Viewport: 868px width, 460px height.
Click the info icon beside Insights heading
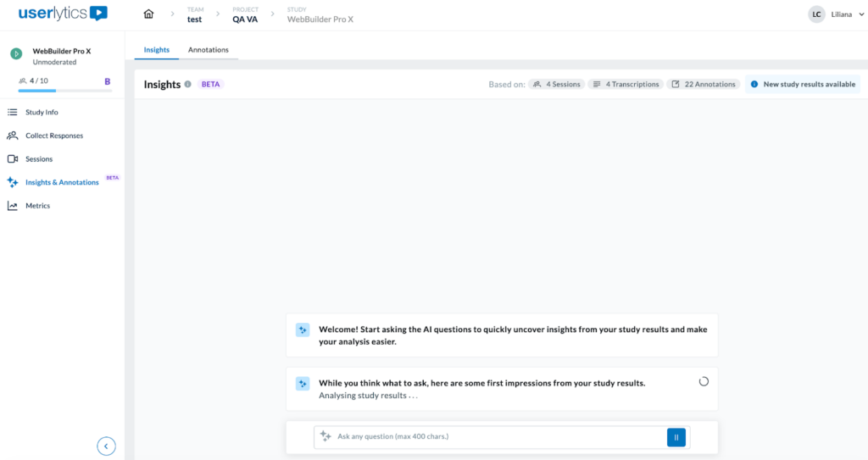point(187,85)
